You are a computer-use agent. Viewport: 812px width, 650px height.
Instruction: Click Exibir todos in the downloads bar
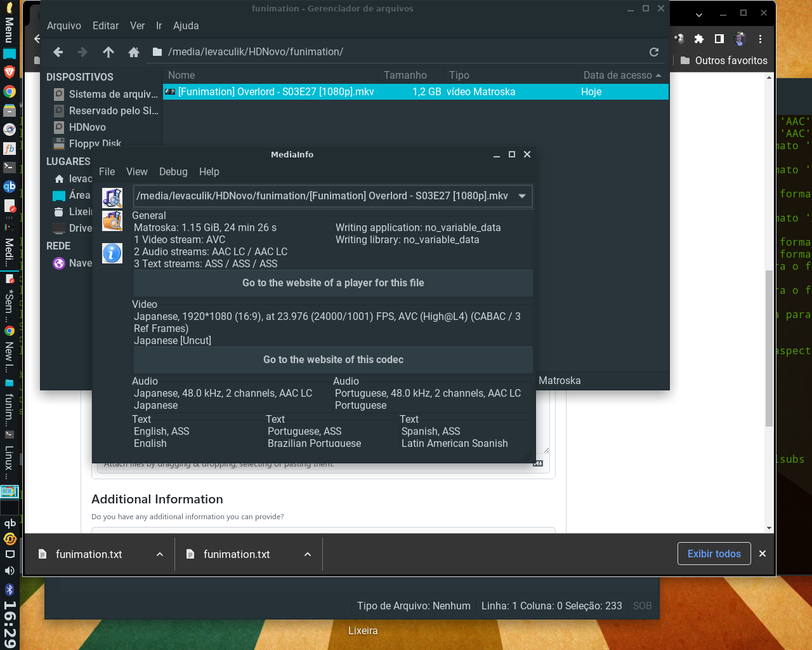tap(714, 554)
